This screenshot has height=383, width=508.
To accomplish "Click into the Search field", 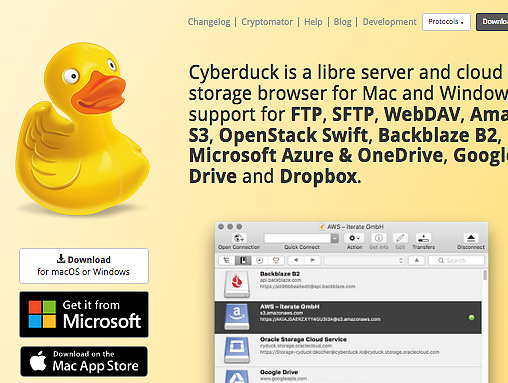I will (456, 260).
